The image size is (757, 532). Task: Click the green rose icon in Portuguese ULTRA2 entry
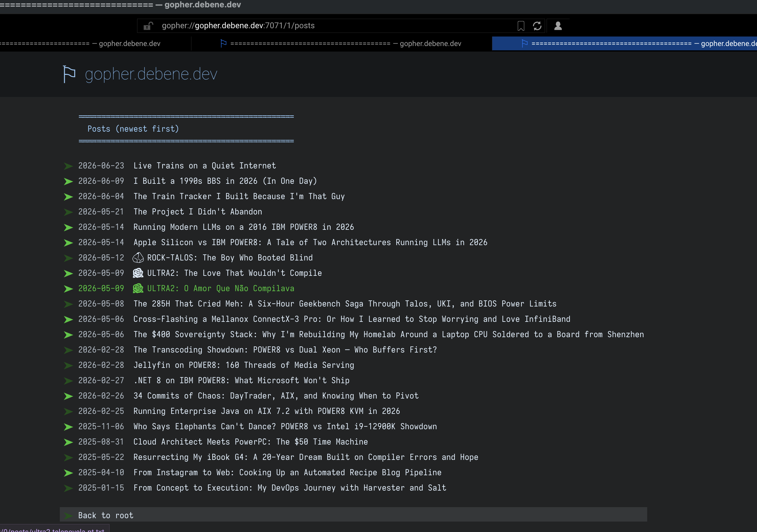pyautogui.click(x=138, y=288)
